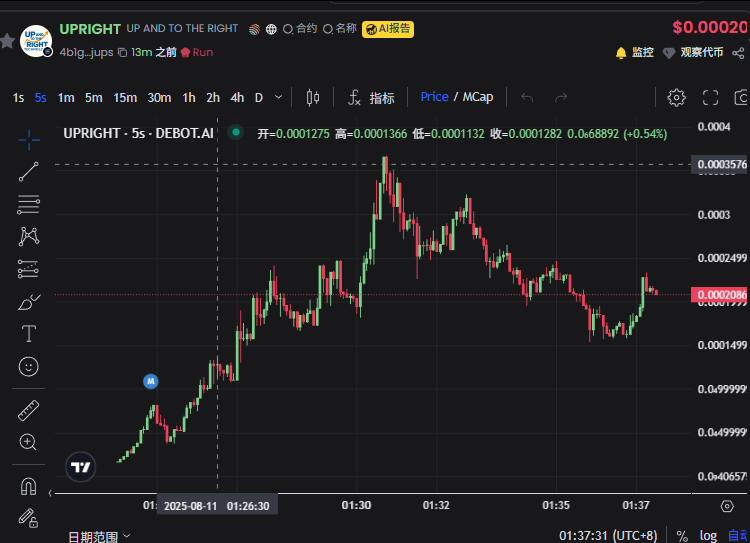The width and height of the screenshot is (750, 543).
Task: Toggle log scale mode
Action: pos(708,536)
